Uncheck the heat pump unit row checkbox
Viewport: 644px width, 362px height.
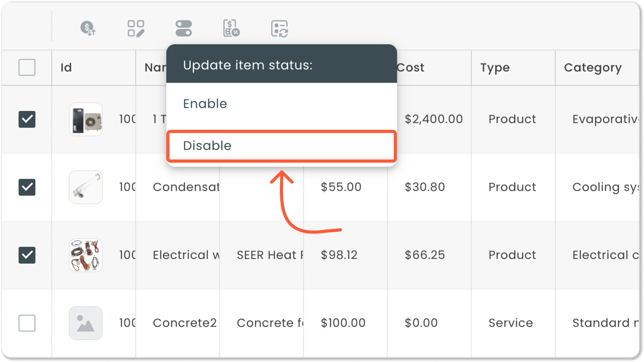click(27, 119)
